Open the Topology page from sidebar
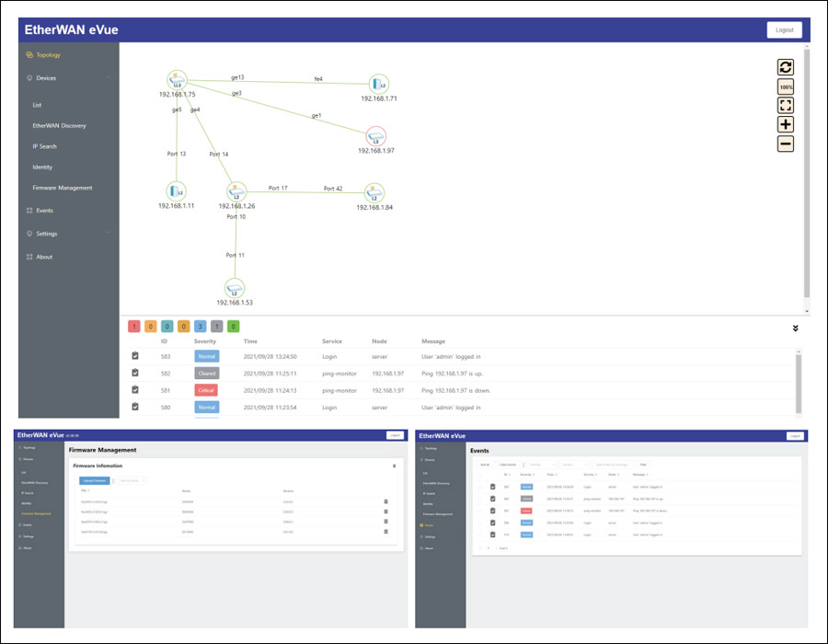Viewport: 828px width, 644px height. point(48,55)
